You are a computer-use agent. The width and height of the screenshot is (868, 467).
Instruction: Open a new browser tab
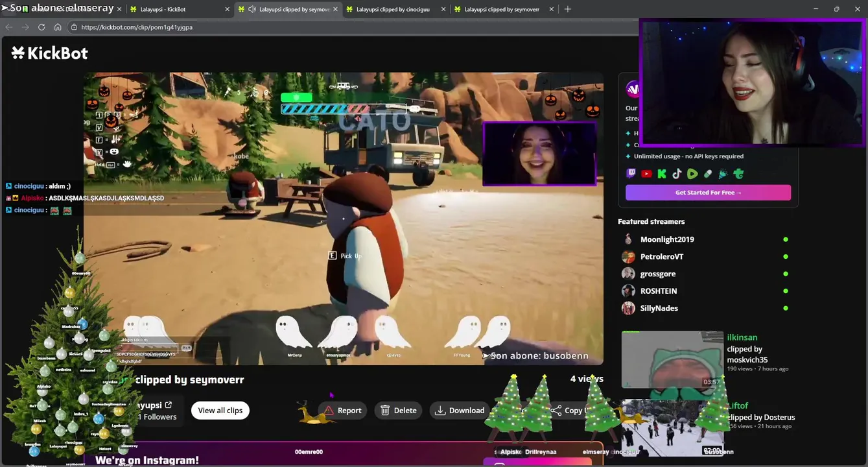[567, 9]
